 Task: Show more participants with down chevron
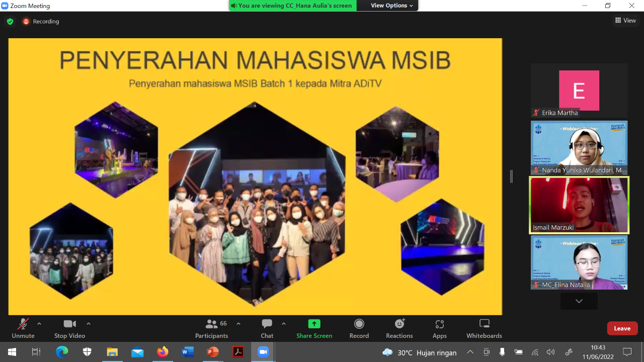click(579, 301)
